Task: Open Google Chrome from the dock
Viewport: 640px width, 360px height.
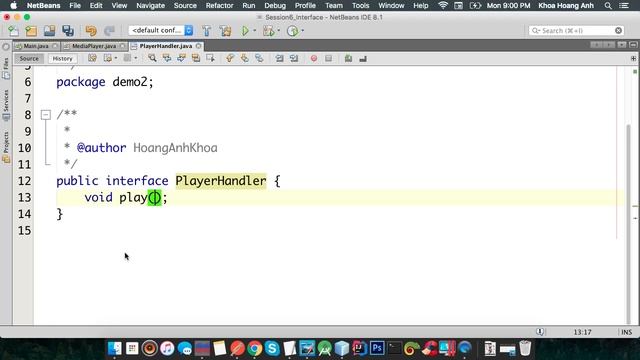Action: pyautogui.click(x=255, y=349)
